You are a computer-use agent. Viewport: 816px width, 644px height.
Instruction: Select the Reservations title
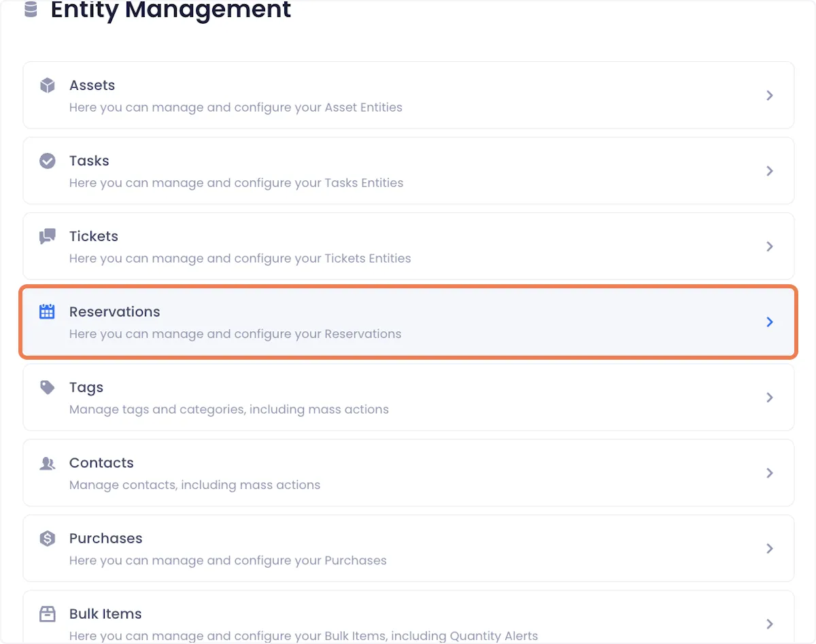(x=115, y=312)
